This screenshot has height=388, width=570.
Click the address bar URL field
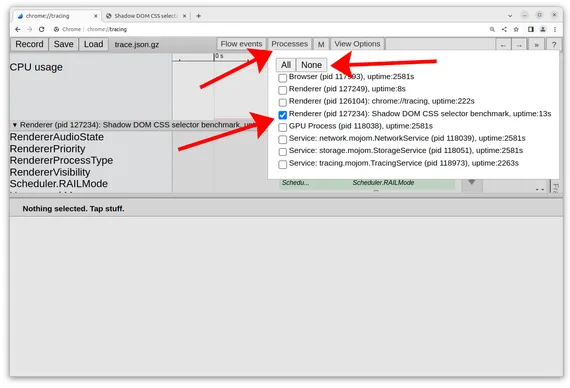pos(269,29)
